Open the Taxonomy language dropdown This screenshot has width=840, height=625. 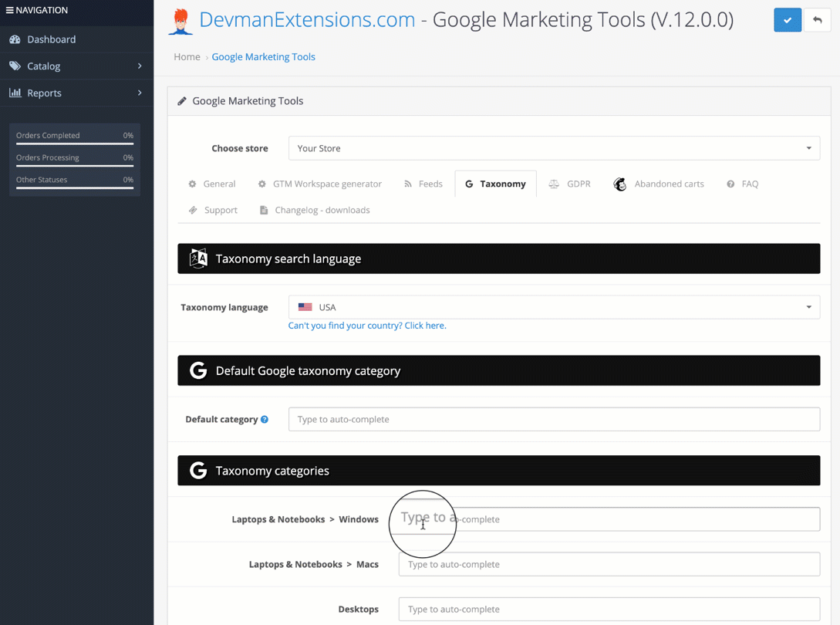(554, 307)
